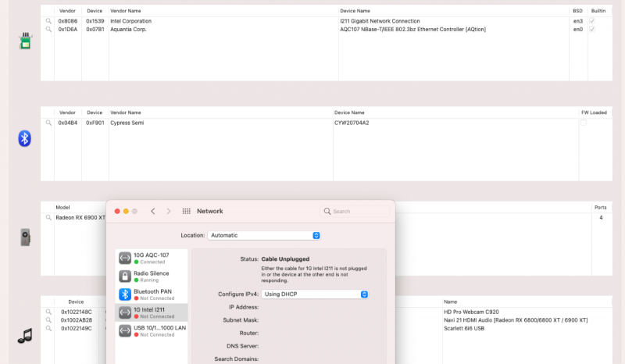Click the audio music note section icon
Viewport: 625px width, 364px height.
pos(25,336)
